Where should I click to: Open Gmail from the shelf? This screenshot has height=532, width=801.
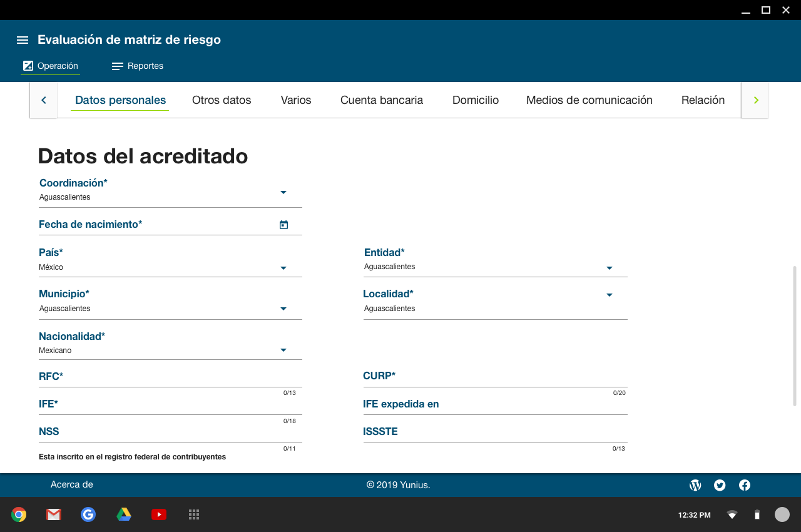pos(54,514)
